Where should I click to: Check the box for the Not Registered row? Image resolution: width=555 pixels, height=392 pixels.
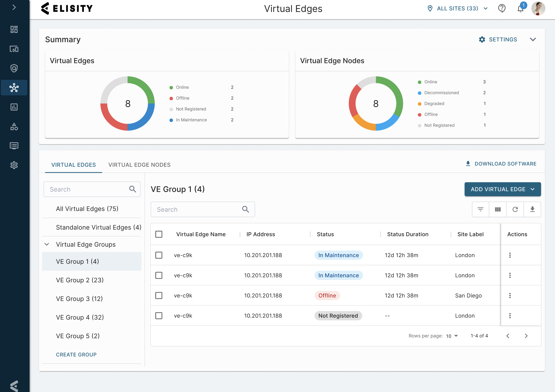tap(159, 316)
